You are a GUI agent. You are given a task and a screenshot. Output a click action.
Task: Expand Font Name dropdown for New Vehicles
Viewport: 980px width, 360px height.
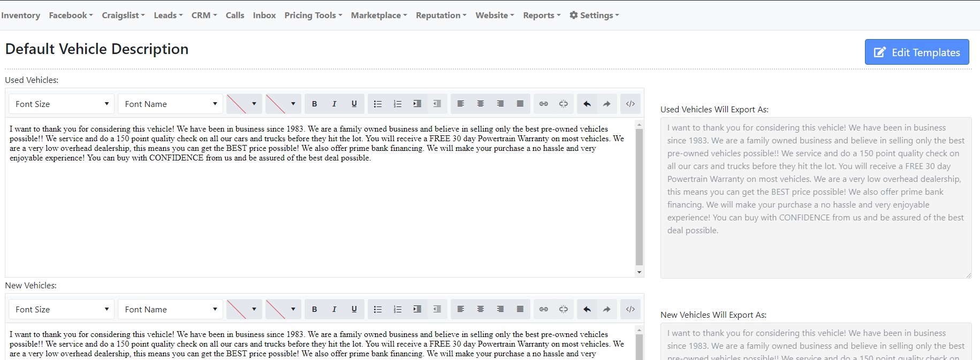170,309
